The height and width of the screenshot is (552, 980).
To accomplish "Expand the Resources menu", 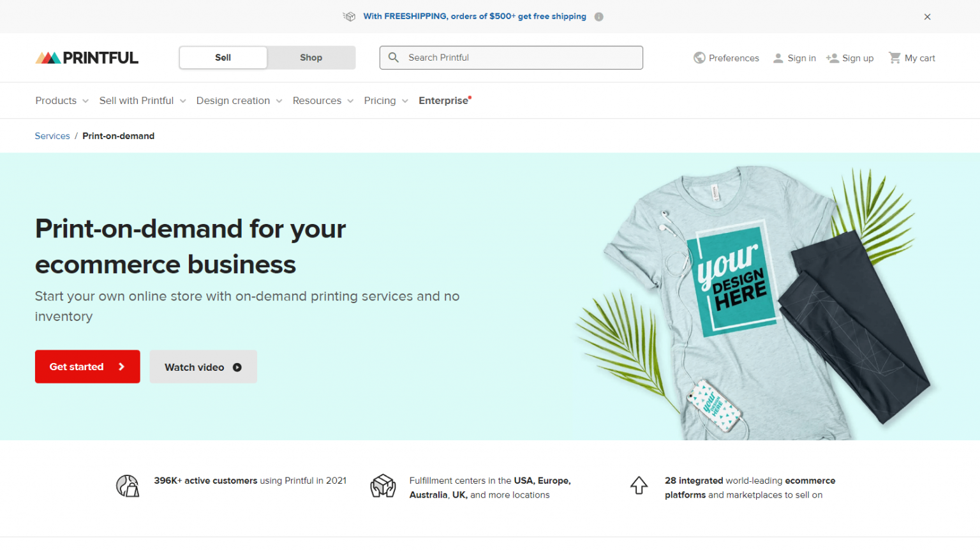I will coord(317,100).
